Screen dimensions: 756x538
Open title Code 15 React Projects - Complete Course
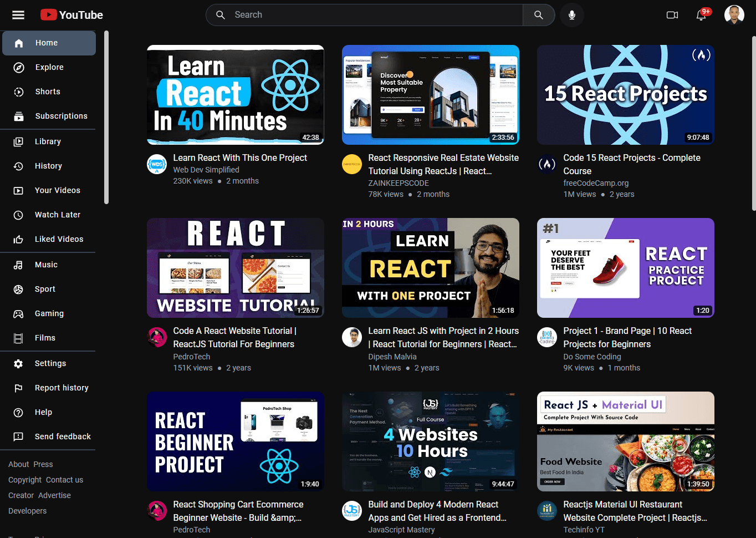(632, 165)
